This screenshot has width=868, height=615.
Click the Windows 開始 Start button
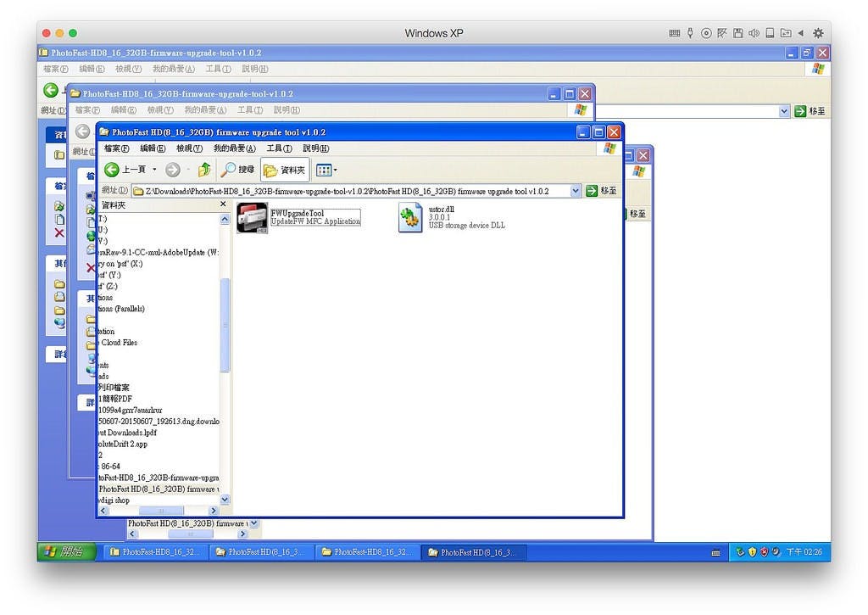click(x=62, y=552)
